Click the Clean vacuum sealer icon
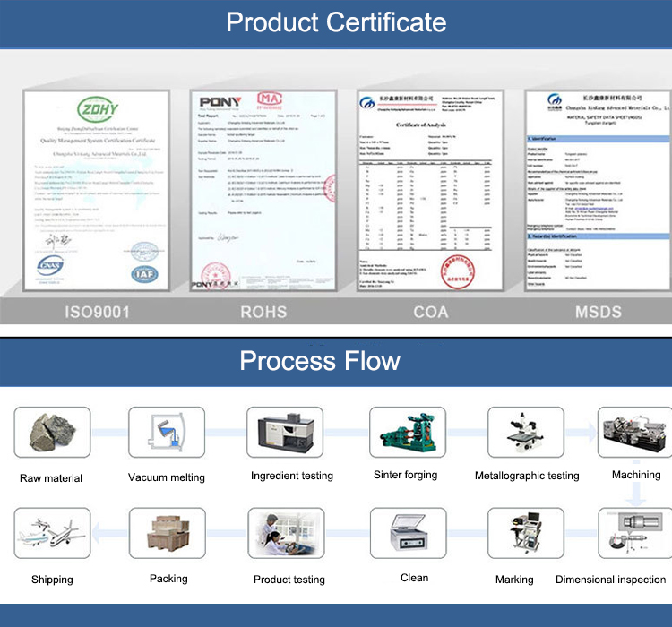Viewport: 672px width, 627px height. (x=409, y=534)
